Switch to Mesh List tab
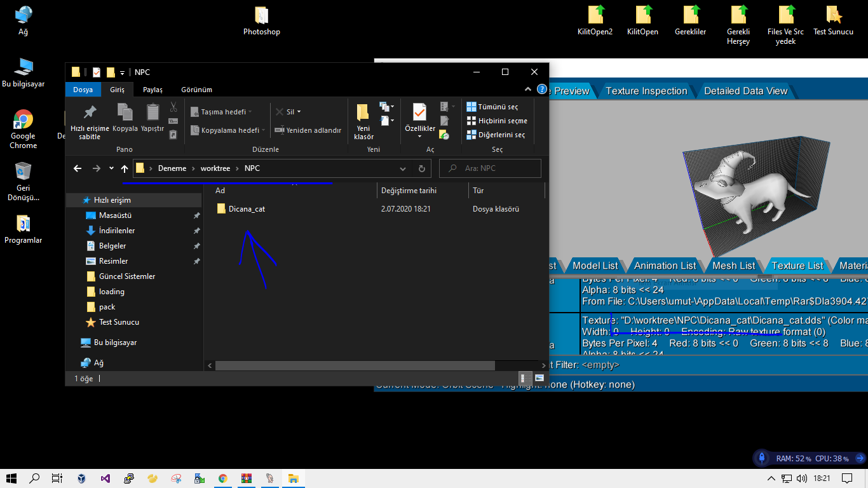This screenshot has height=488, width=868. [733, 266]
